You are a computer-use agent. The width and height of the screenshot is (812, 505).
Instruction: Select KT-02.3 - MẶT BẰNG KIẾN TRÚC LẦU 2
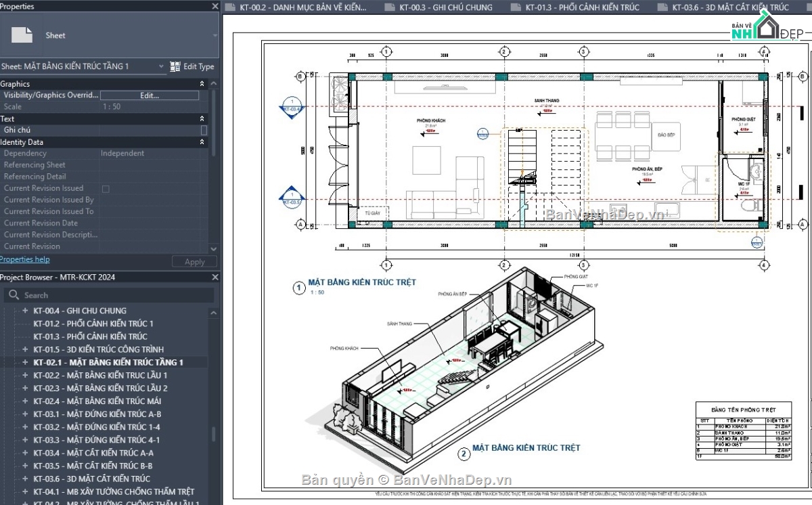[100, 388]
